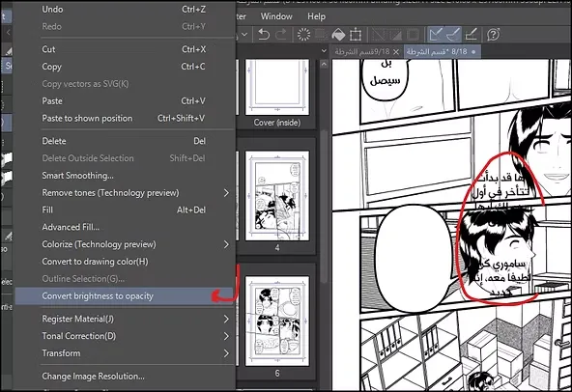
Task: Switch to the 9/18 قسم الشرطة canvas tab
Action: pos(362,52)
